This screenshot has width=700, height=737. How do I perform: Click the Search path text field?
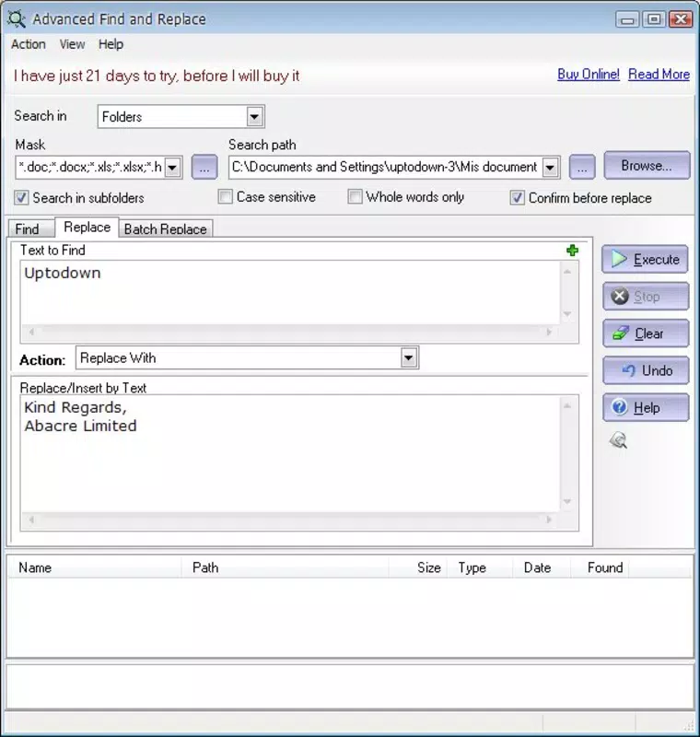click(x=385, y=168)
